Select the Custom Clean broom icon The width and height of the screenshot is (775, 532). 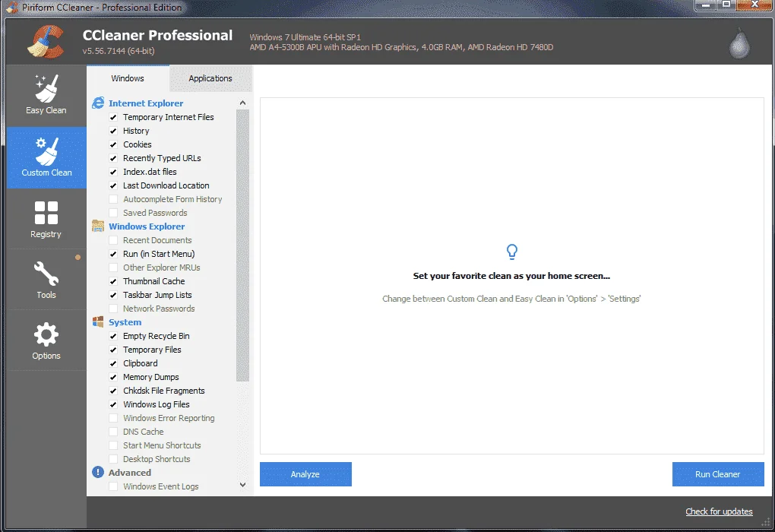[47, 151]
